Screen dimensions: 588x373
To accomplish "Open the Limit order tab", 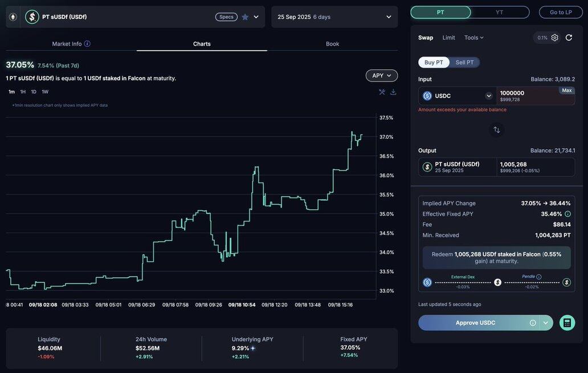I will (448, 38).
